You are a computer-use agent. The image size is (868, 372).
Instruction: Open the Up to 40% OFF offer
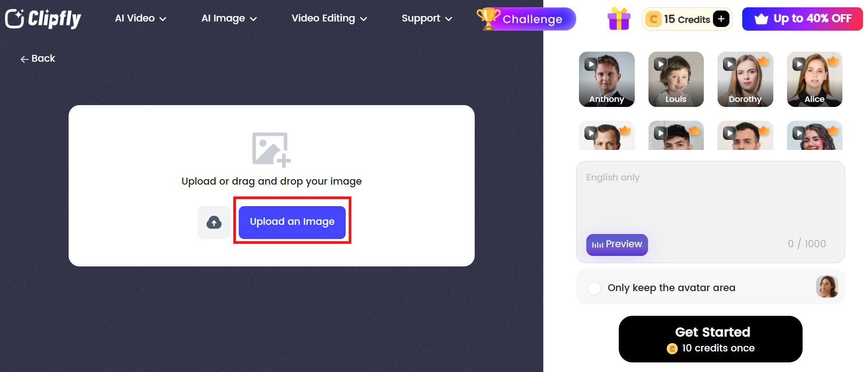(803, 19)
